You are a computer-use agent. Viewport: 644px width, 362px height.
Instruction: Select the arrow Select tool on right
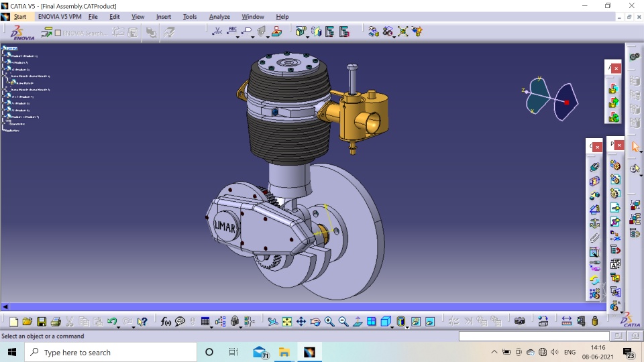click(635, 147)
